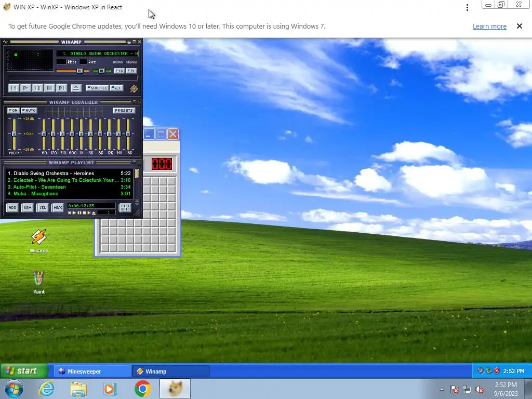Start playback with Winamp's Play button
This screenshot has width=532, height=399.
point(25,88)
